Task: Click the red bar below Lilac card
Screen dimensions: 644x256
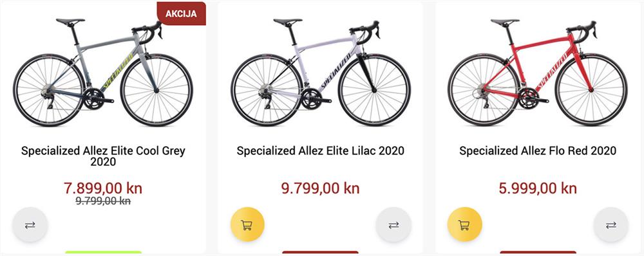Action: pos(320,252)
